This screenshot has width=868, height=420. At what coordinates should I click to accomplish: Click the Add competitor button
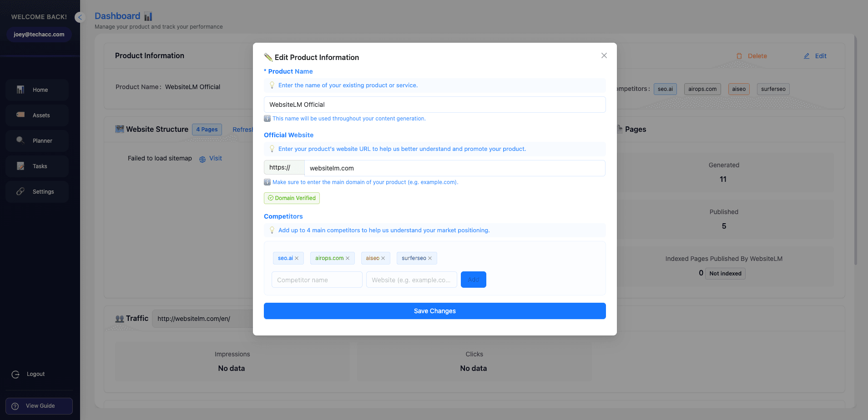(474, 280)
